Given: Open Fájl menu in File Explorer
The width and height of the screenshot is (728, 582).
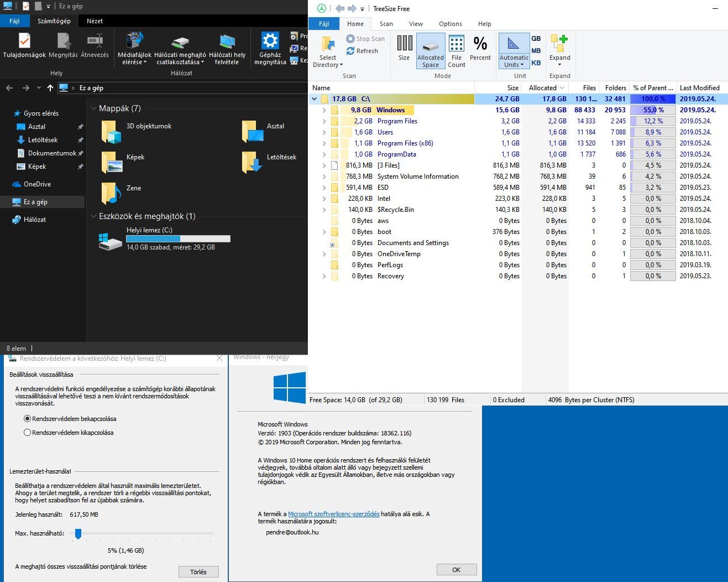Looking at the screenshot, I should [x=14, y=21].
